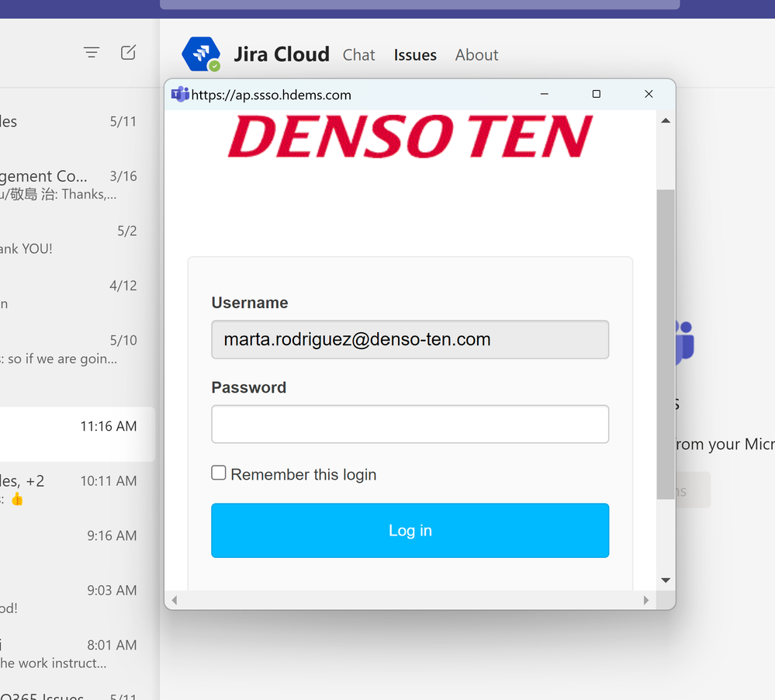Click the blue Log in button
The image size is (775, 700).
coord(410,531)
